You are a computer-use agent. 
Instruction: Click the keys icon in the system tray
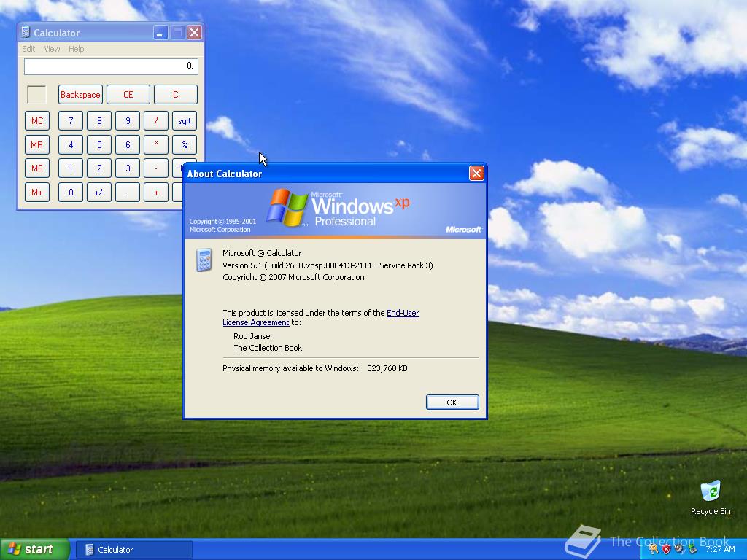click(x=653, y=549)
